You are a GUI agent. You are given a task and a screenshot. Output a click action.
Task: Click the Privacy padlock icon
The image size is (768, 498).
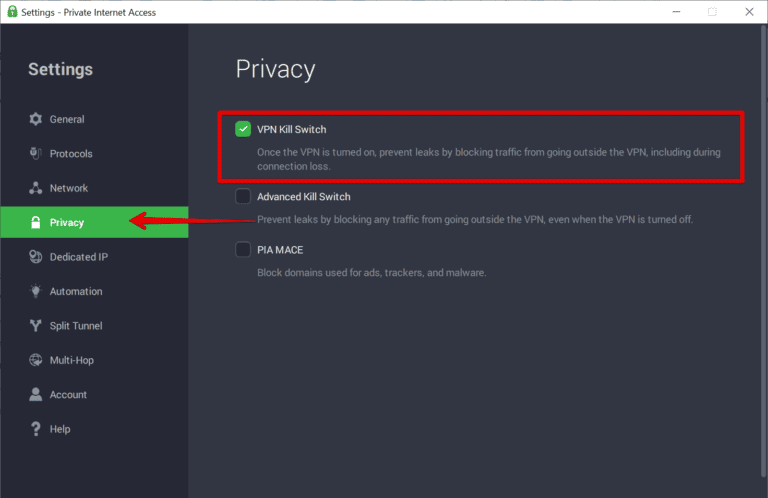[36, 222]
